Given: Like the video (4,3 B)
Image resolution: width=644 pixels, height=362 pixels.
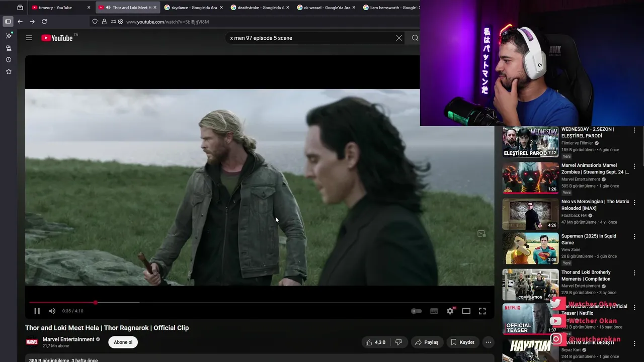Looking at the screenshot, I should 376,342.
